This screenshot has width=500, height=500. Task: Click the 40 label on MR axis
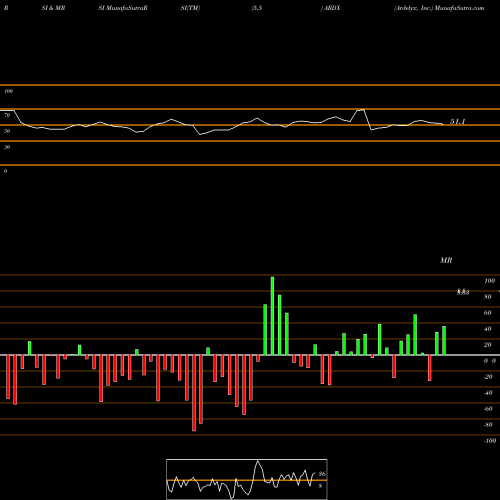tap(488, 329)
